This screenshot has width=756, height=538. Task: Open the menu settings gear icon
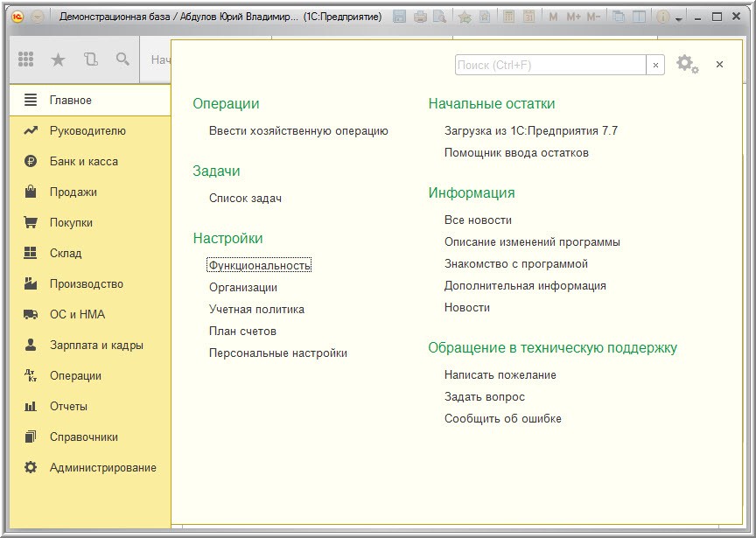click(686, 64)
